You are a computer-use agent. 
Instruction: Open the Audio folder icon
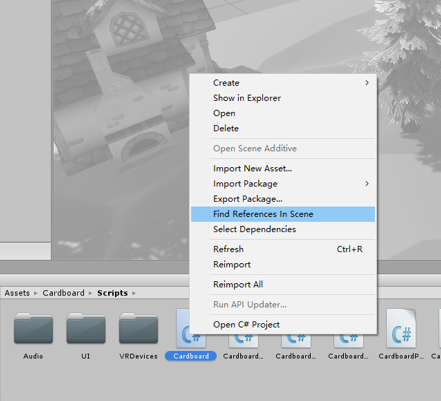pos(33,328)
